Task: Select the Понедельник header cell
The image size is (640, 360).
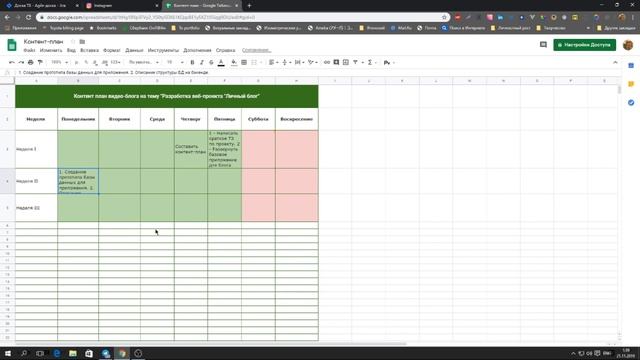Action: tap(78, 119)
